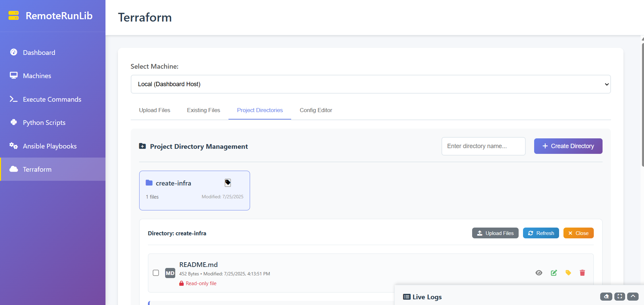
Task: Select Terraform in the sidebar
Action: coord(53,169)
